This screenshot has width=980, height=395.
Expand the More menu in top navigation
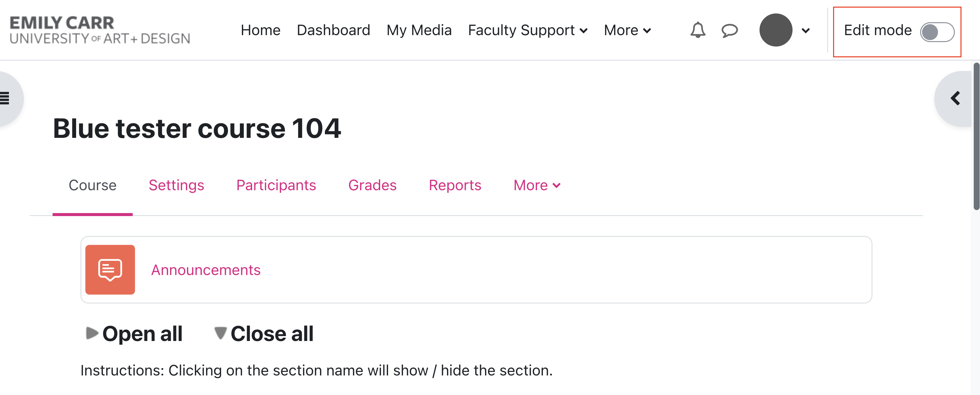tap(627, 30)
